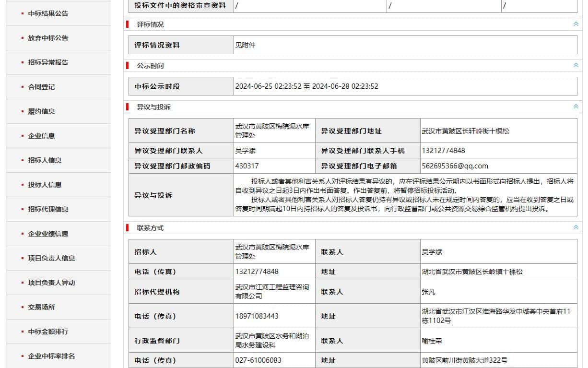Open 招标代理信息 in the sidebar

(48, 209)
